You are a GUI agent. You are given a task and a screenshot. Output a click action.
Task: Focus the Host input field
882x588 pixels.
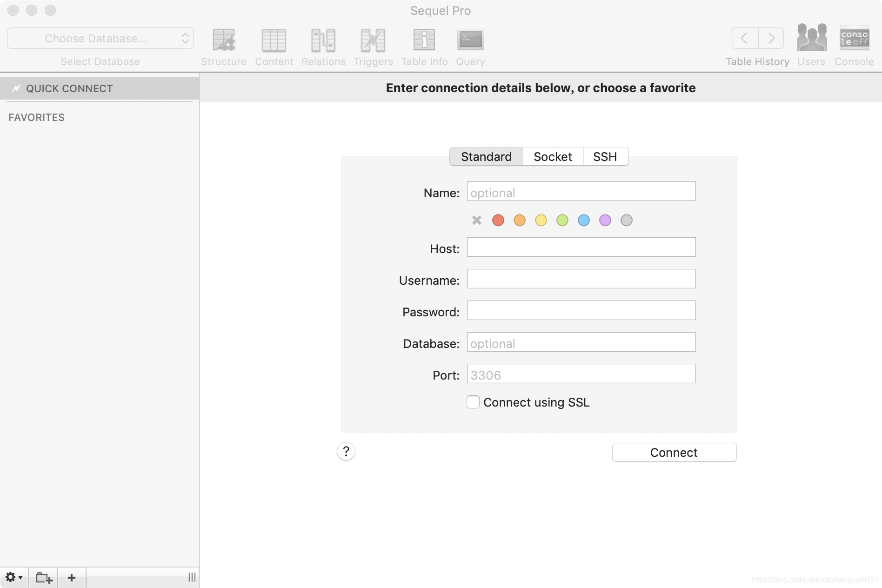click(x=581, y=247)
